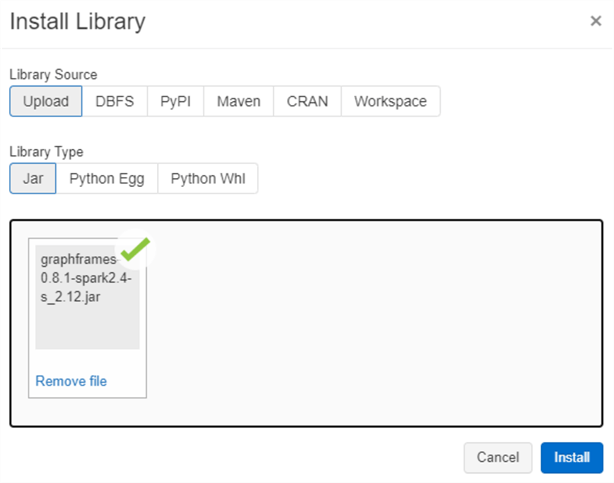Close the Install Library dialog

(596, 21)
